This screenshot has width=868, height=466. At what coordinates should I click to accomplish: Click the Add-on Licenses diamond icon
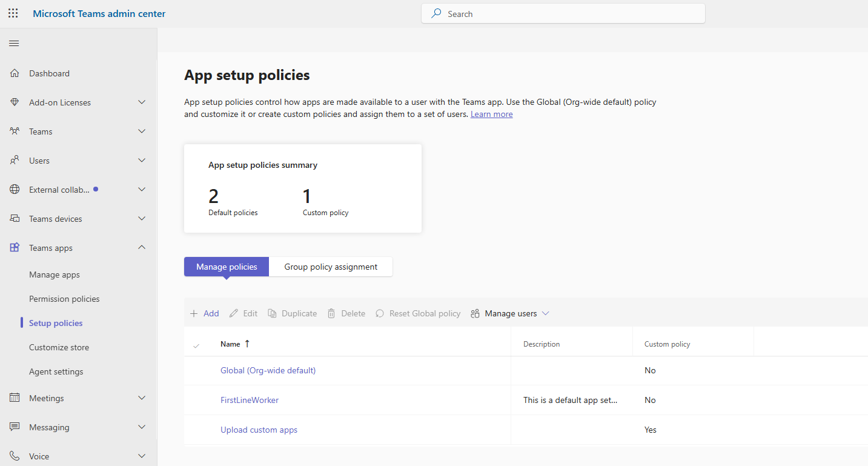(15, 102)
